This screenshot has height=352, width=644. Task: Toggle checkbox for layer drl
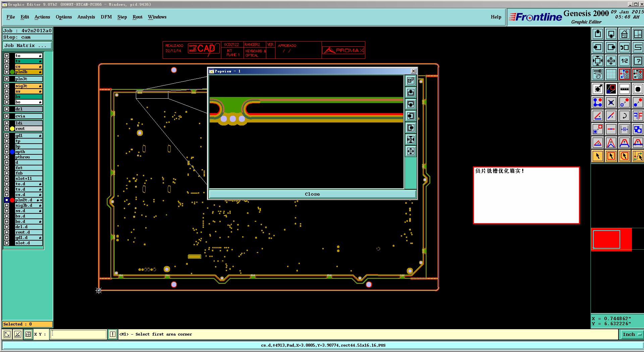click(7, 109)
